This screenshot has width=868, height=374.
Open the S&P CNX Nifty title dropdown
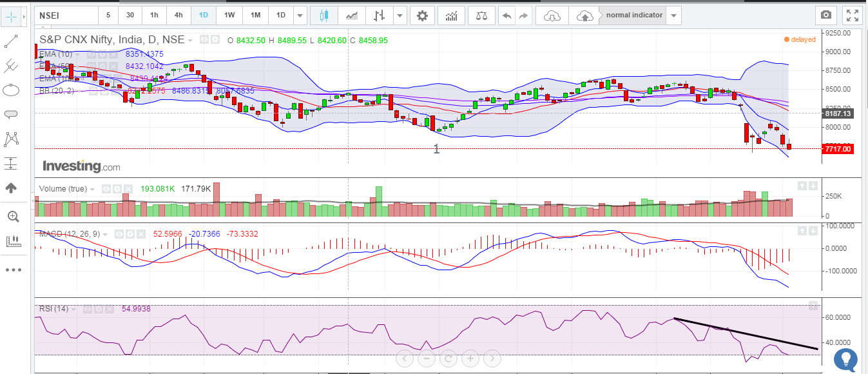pos(190,40)
